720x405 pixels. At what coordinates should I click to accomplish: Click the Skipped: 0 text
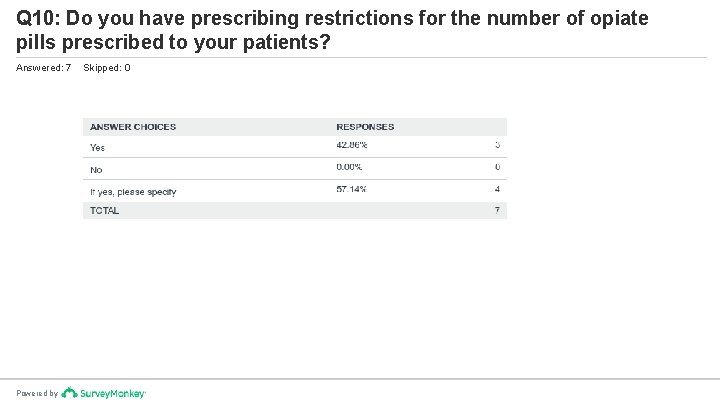coord(107,68)
